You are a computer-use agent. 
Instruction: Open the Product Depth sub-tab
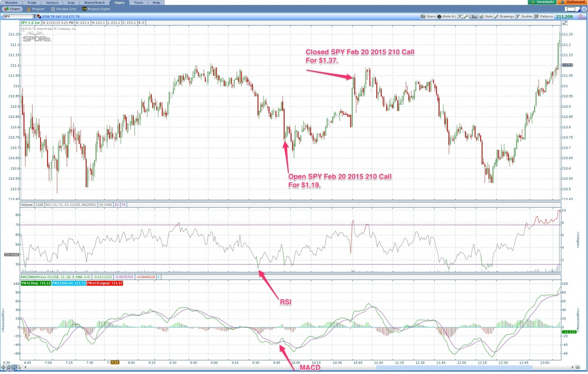(x=96, y=9)
